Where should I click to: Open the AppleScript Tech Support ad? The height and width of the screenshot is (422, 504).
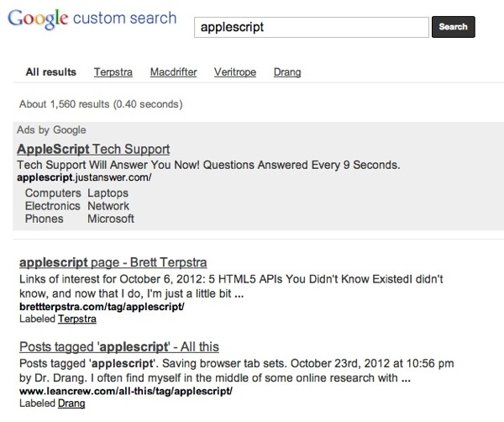coord(93,150)
